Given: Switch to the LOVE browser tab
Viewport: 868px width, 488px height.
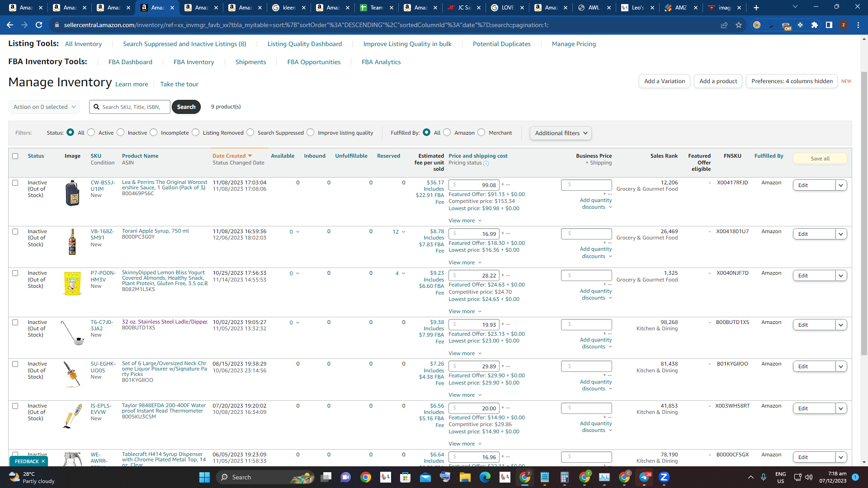Looking at the screenshot, I should tap(507, 8).
